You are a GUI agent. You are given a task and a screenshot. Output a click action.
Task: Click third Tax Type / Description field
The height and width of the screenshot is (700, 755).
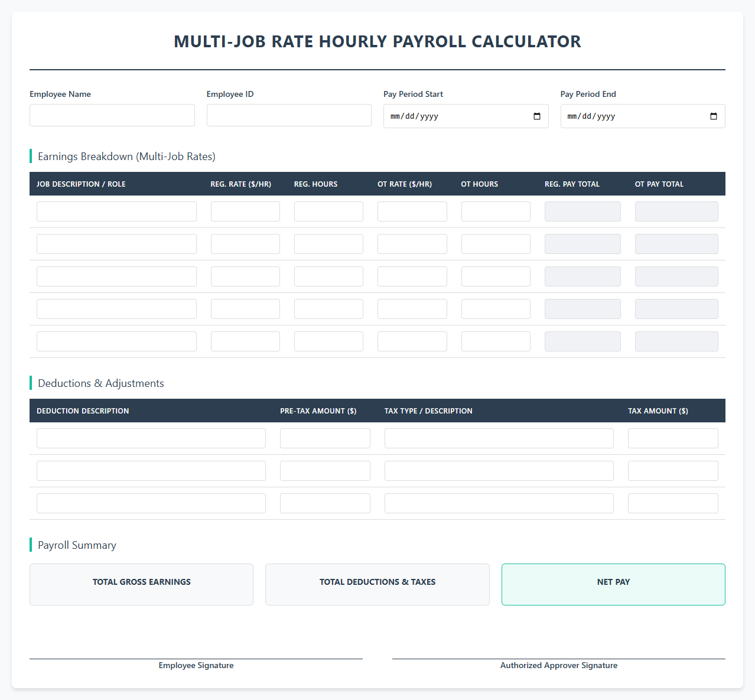click(x=499, y=503)
